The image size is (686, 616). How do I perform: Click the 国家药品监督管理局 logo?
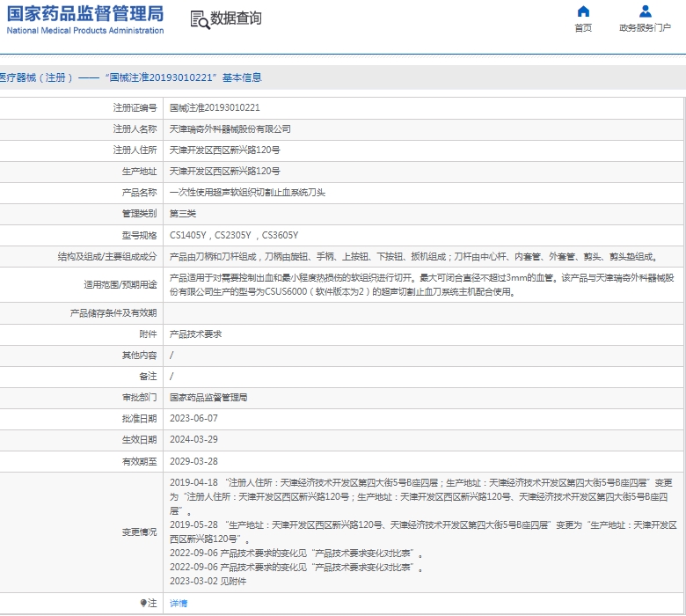(85, 13)
